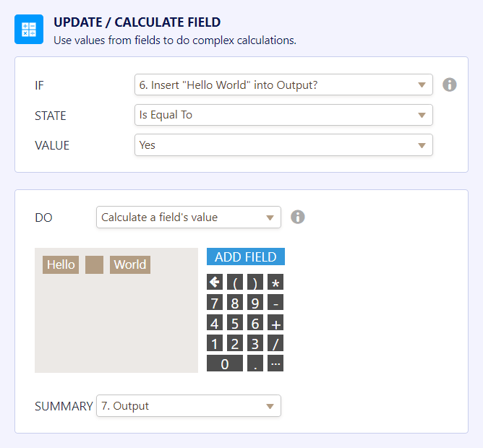This screenshot has width=483, height=448.
Task: Click the info icon next to DO dropdown
Action: [x=297, y=217]
